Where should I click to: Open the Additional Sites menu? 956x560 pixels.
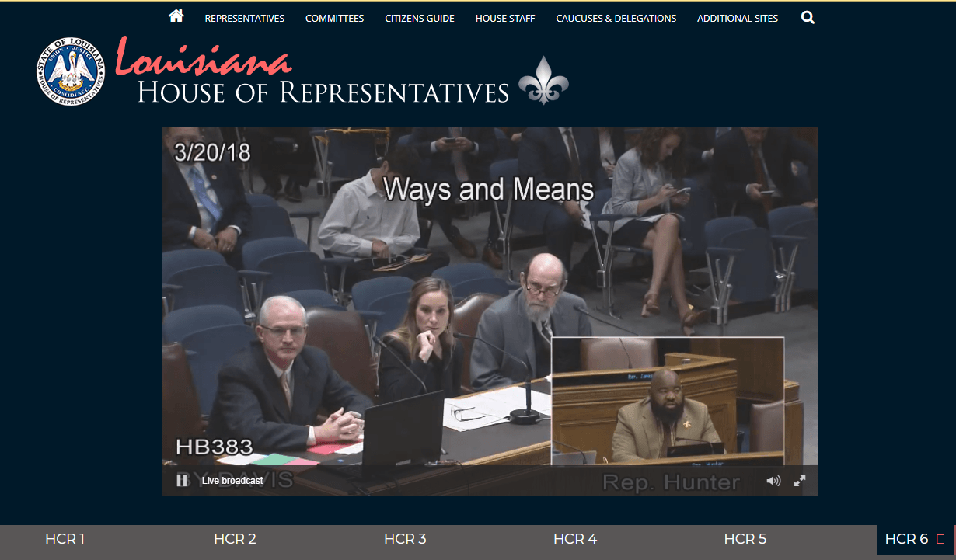tap(738, 18)
